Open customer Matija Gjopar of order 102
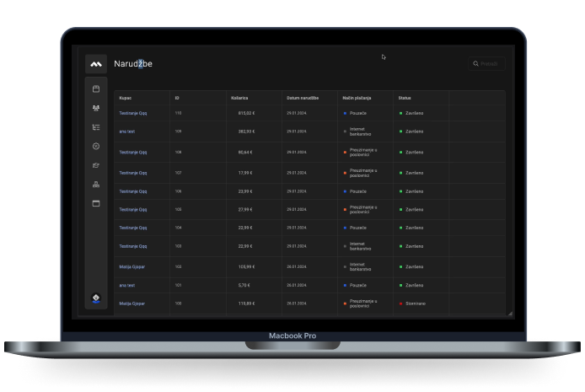Screen dimensions: 585x392 131,266
